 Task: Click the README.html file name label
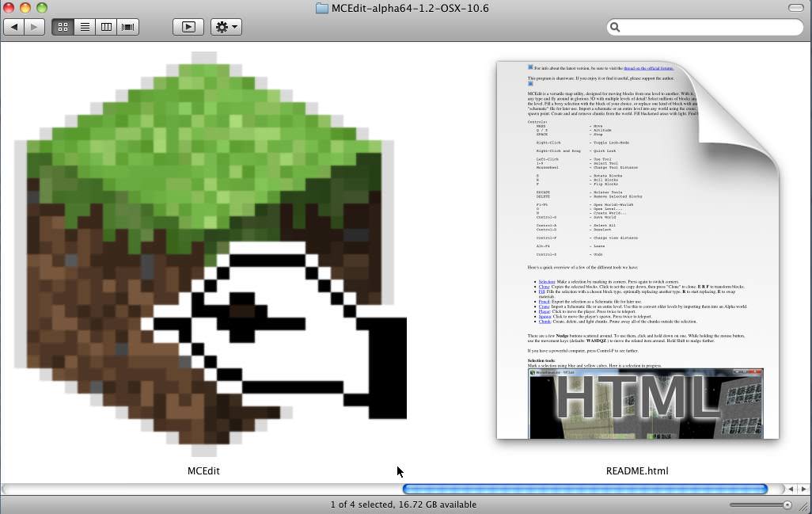(x=637, y=471)
